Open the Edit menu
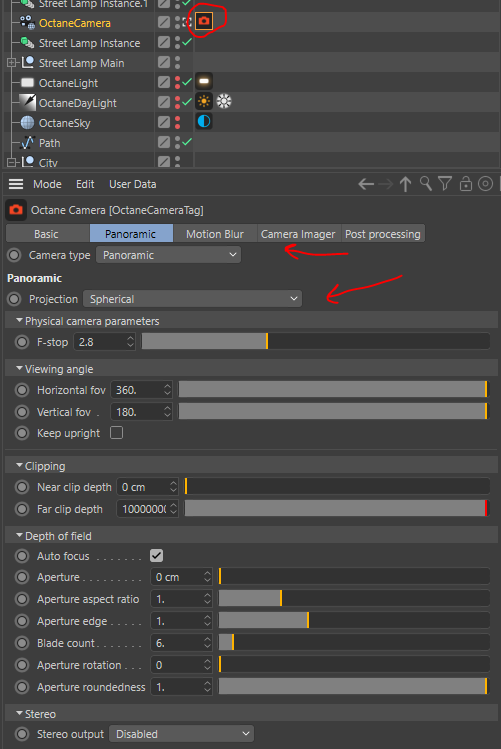Viewport: 501px width, 749px height. point(85,184)
